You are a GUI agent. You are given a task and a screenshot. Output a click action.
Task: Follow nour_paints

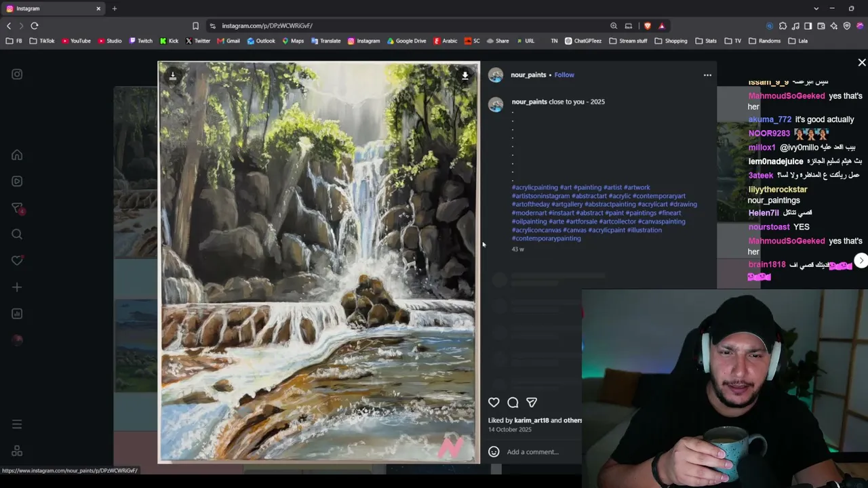click(564, 75)
